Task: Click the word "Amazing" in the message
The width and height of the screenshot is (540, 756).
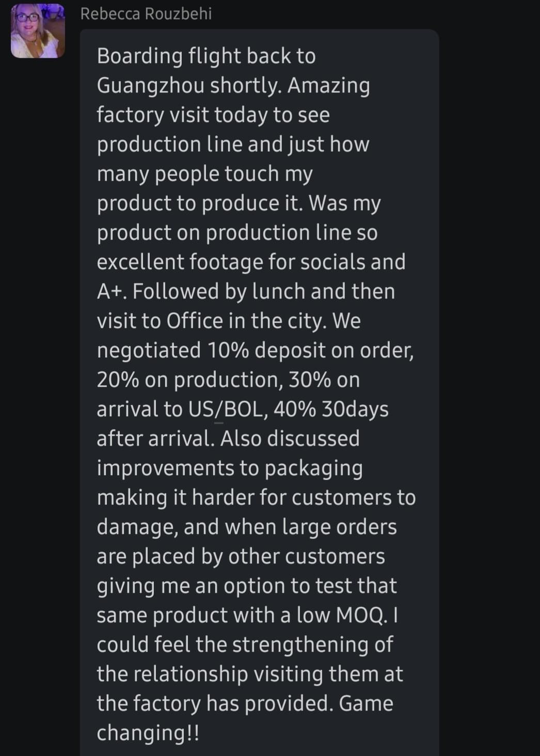Action: pos(328,86)
